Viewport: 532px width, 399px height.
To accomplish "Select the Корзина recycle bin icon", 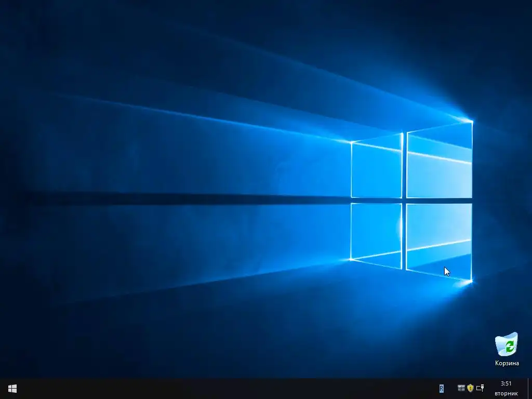I will click(507, 344).
